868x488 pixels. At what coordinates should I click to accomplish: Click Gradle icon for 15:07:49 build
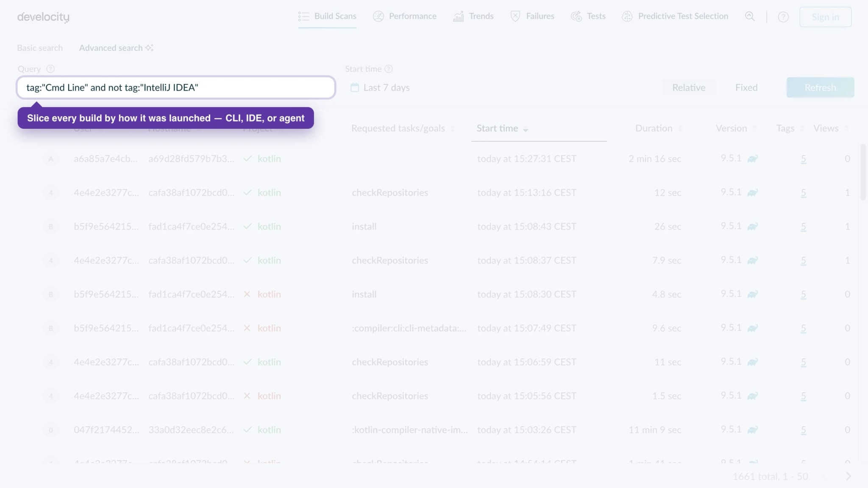[752, 328]
